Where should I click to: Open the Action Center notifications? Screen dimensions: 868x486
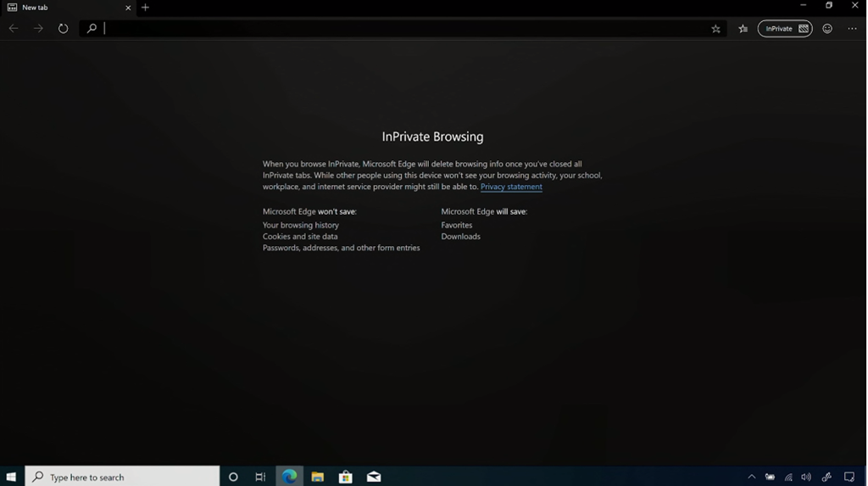(x=849, y=477)
